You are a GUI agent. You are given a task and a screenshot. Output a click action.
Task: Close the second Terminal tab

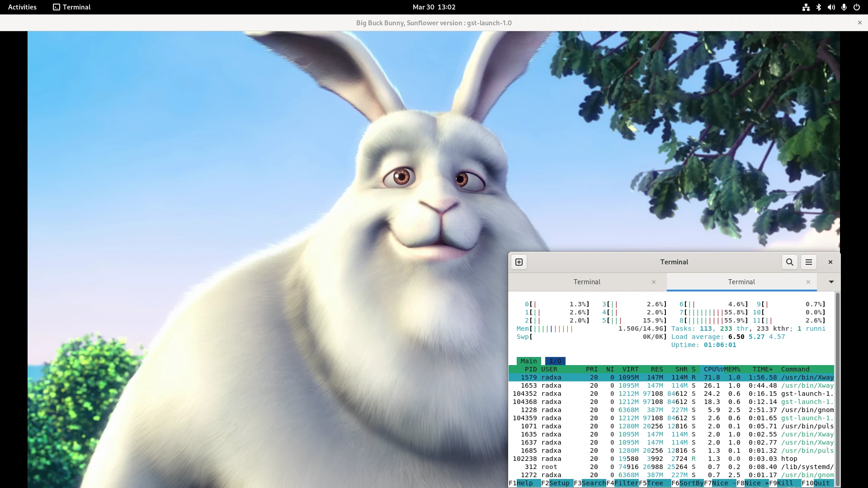(808, 282)
